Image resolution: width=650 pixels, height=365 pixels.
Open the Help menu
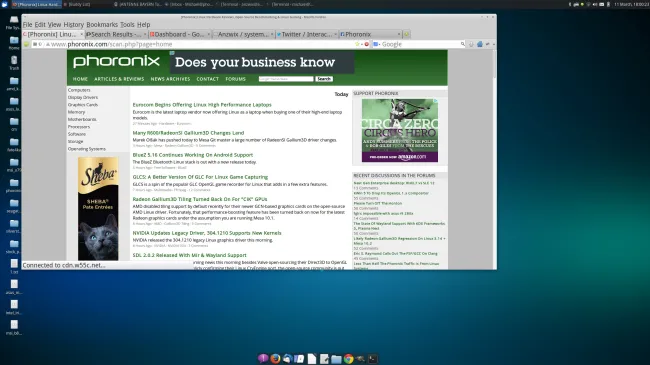143,24
